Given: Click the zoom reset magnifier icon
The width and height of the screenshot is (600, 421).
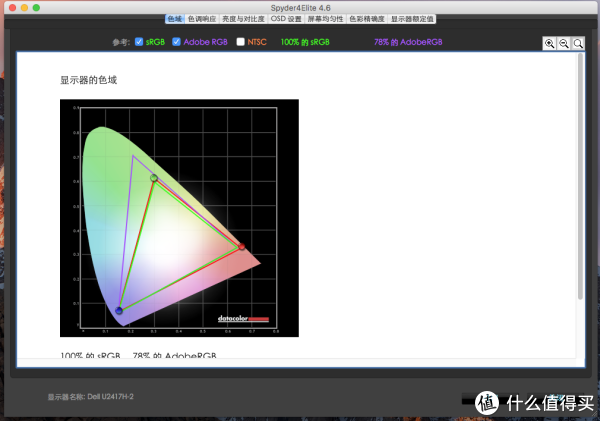Looking at the screenshot, I should click(578, 44).
